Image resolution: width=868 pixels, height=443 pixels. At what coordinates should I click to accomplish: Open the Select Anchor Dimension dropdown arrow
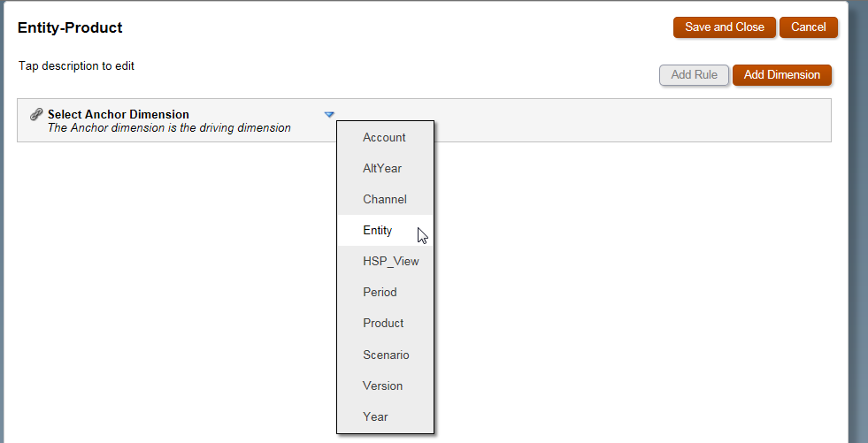pyautogui.click(x=329, y=114)
